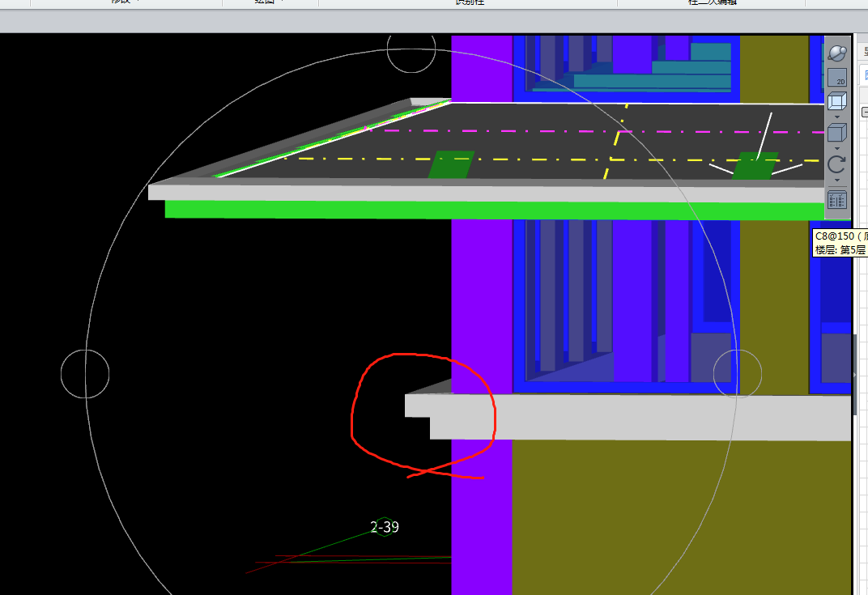Image resolution: width=868 pixels, height=595 pixels.
Task: Select the axis label 2-39
Action: pos(384,527)
